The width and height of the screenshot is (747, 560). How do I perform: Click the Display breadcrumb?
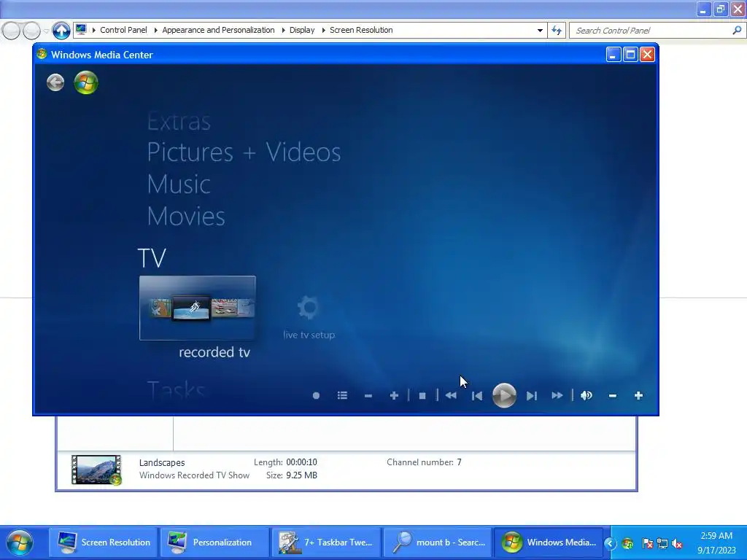coord(302,30)
